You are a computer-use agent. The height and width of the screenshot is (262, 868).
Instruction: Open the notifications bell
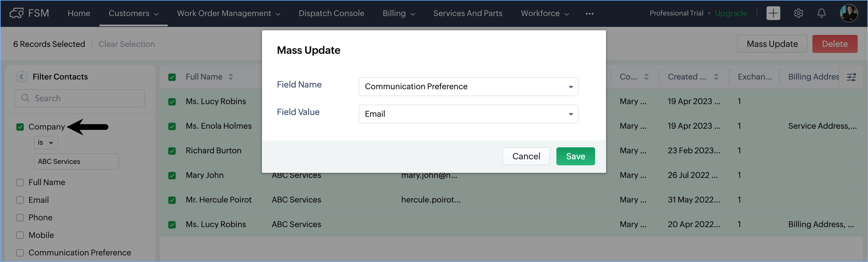[821, 13]
